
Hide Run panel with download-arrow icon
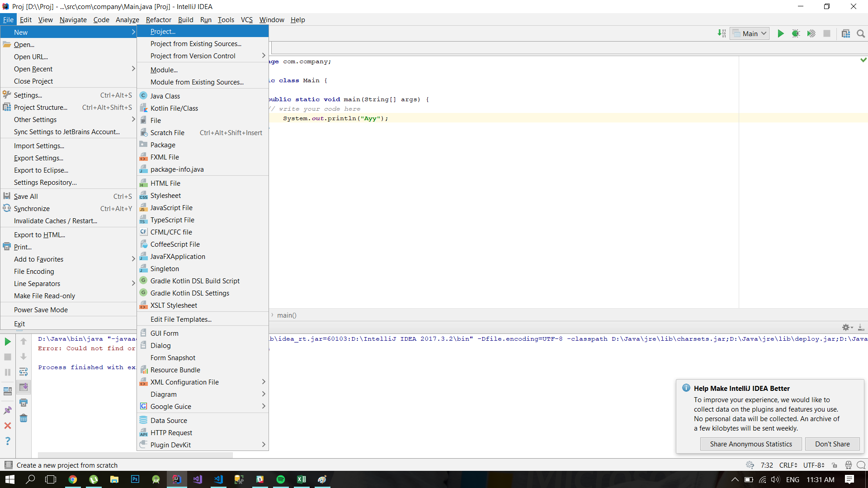pos(861,327)
